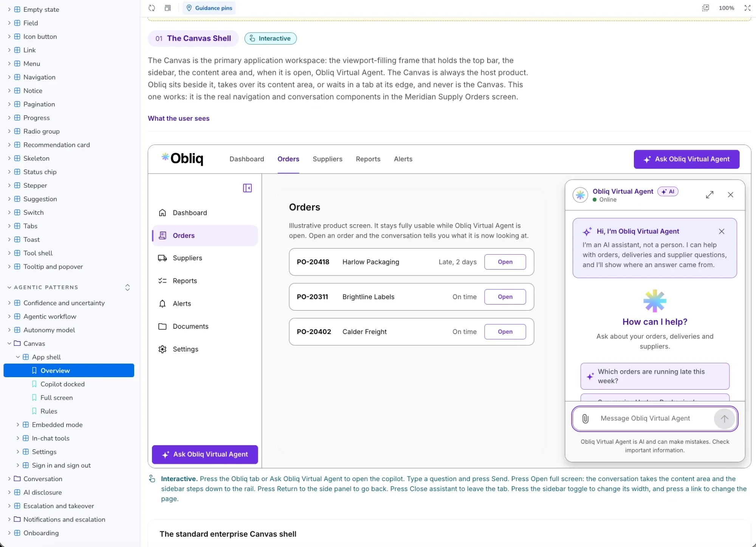Click the Obliq logo in the top bar
756x547 pixels.
[x=183, y=159]
